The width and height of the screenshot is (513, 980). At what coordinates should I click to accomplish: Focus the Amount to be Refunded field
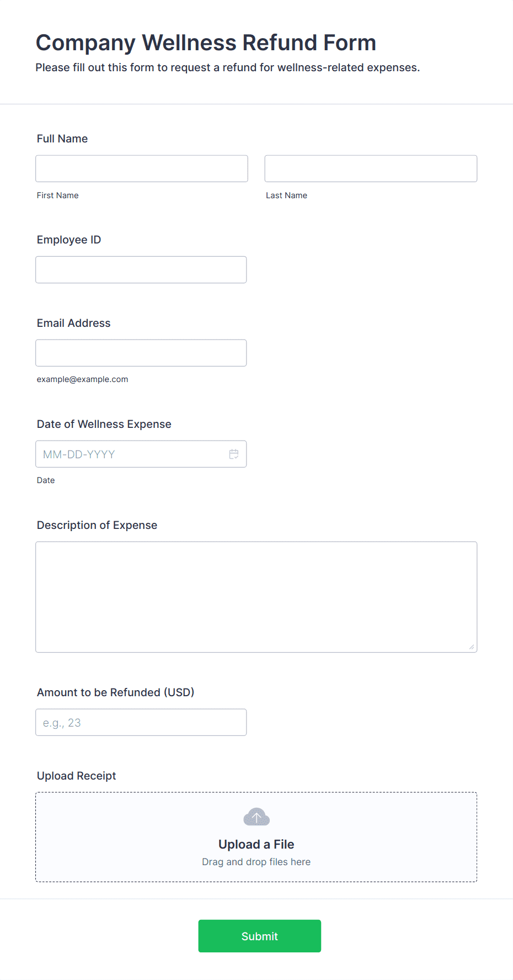tap(141, 722)
